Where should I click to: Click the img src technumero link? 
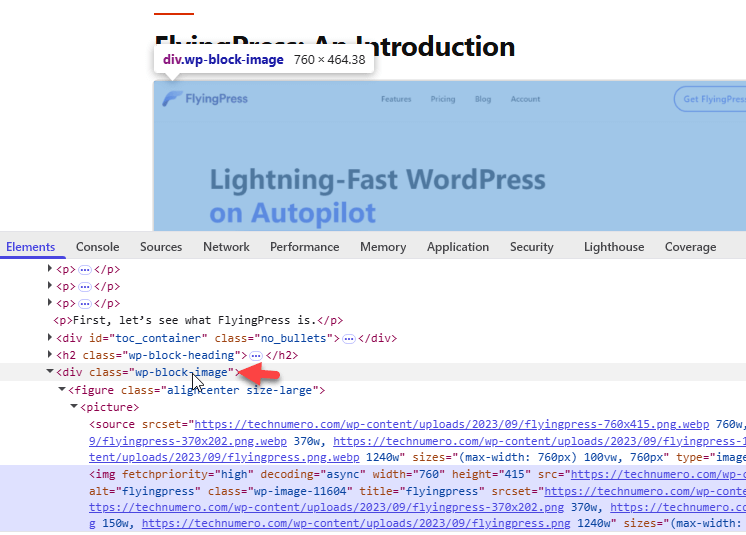pyautogui.click(x=658, y=475)
